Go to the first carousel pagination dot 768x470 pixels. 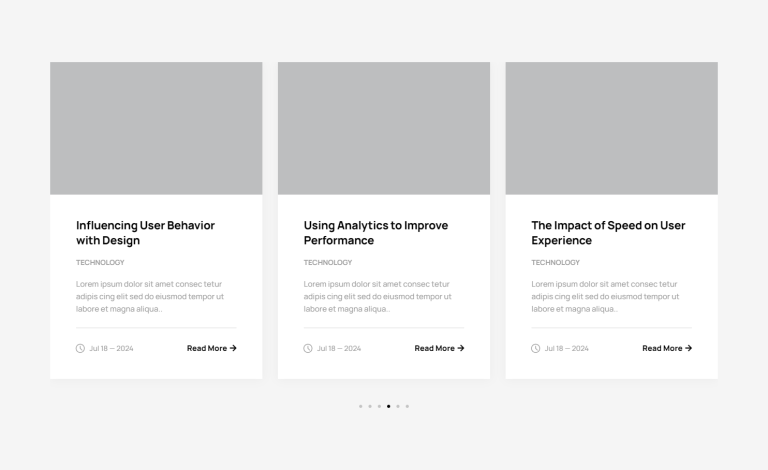(x=360, y=406)
